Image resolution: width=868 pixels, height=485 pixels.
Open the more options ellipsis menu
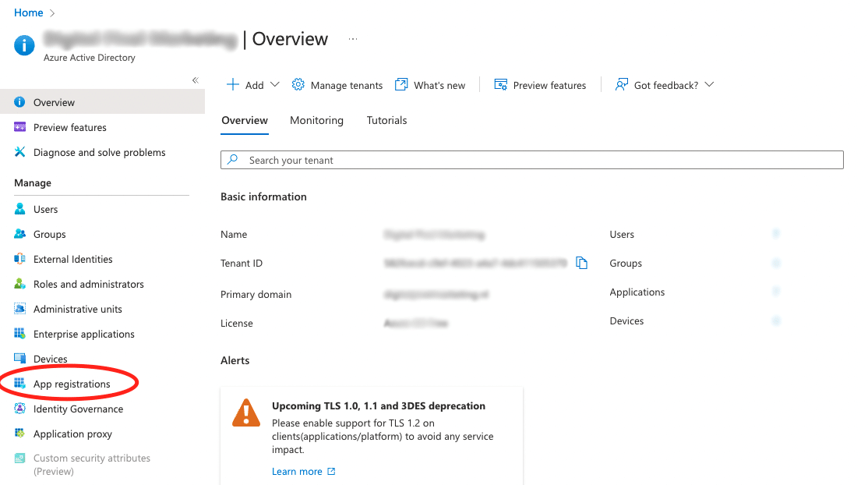tap(353, 39)
